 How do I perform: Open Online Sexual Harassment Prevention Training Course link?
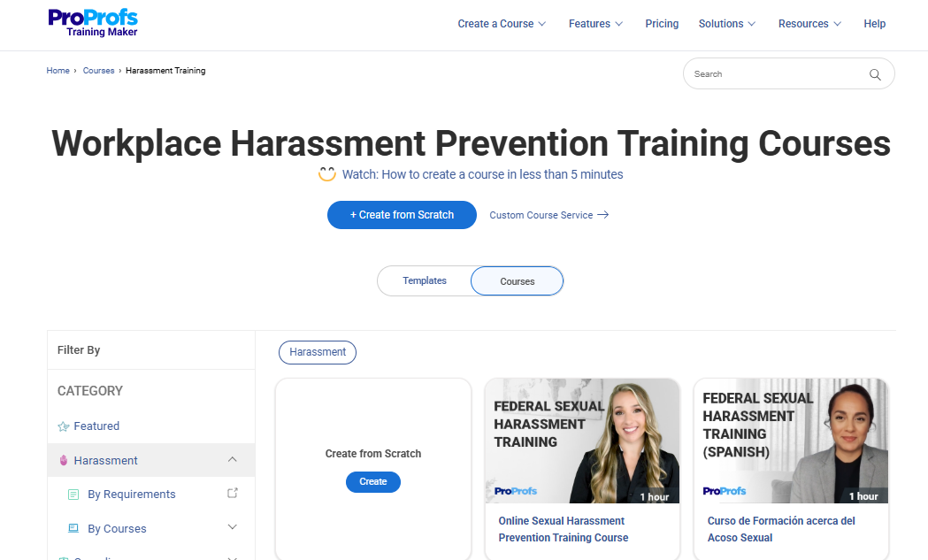pos(564,529)
